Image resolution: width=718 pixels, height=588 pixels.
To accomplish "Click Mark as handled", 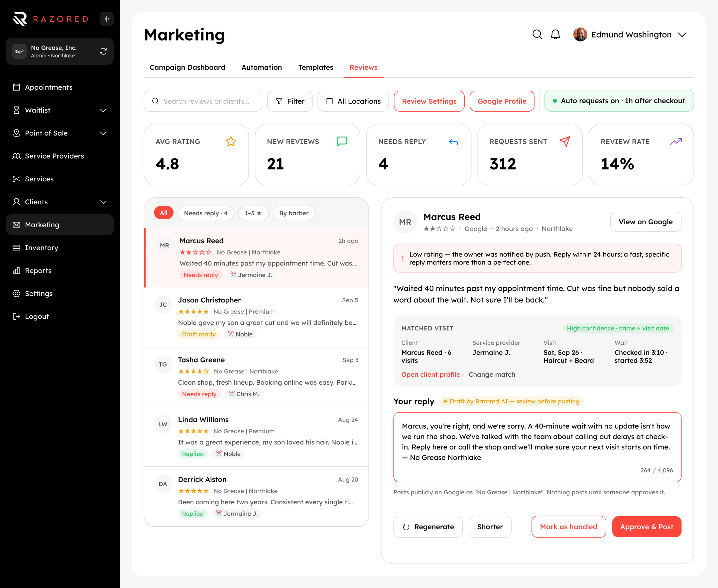I will coord(568,527).
